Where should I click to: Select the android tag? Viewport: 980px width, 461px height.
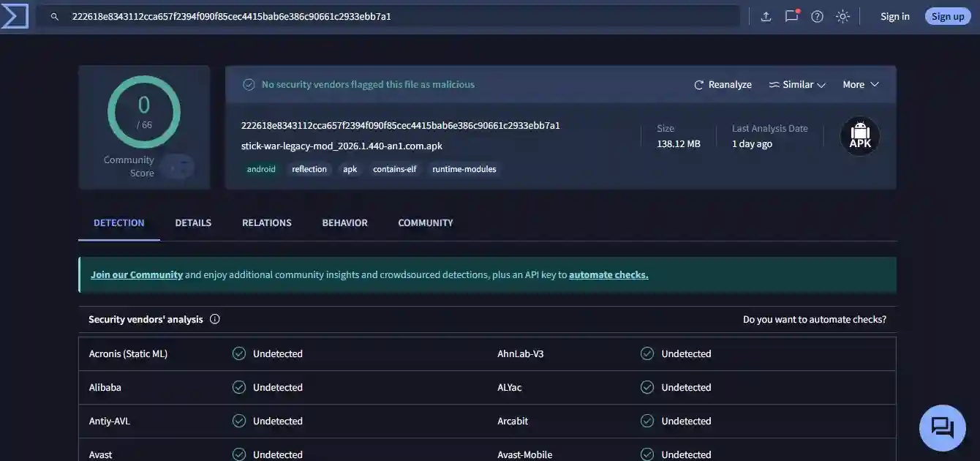pos(261,169)
